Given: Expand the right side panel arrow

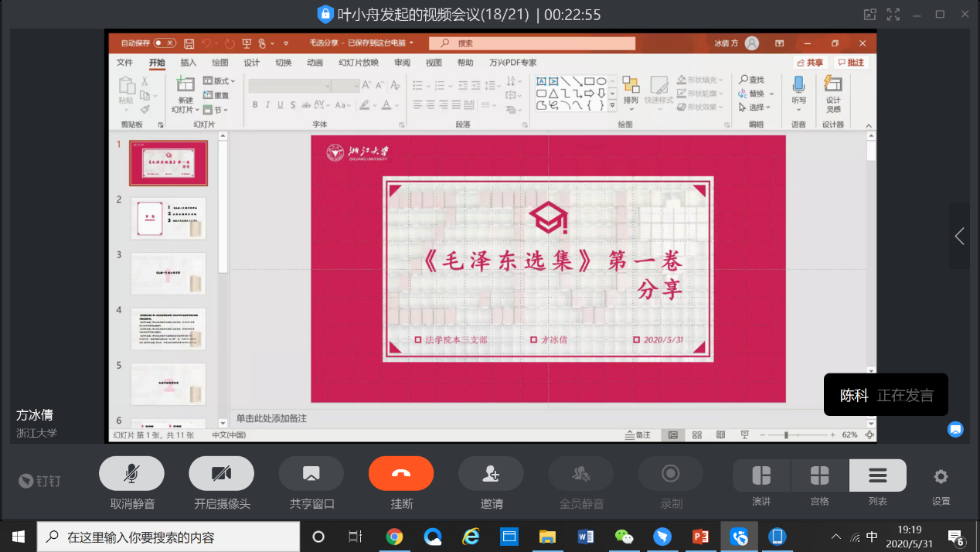Looking at the screenshot, I should click(959, 237).
